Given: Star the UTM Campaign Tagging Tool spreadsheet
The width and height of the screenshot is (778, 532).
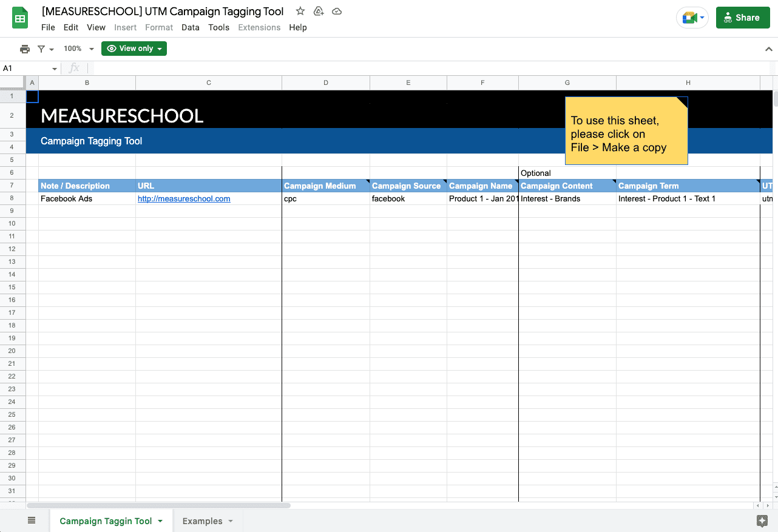Looking at the screenshot, I should (300, 11).
